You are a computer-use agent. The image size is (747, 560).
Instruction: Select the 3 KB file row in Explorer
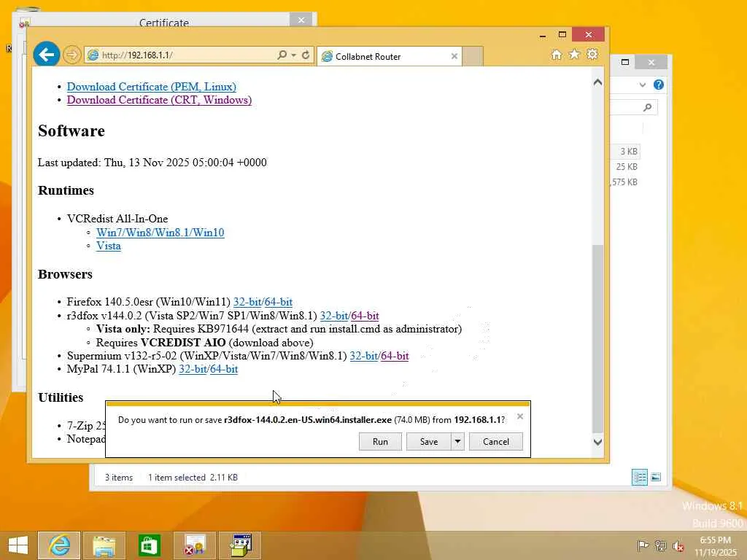[625, 152]
